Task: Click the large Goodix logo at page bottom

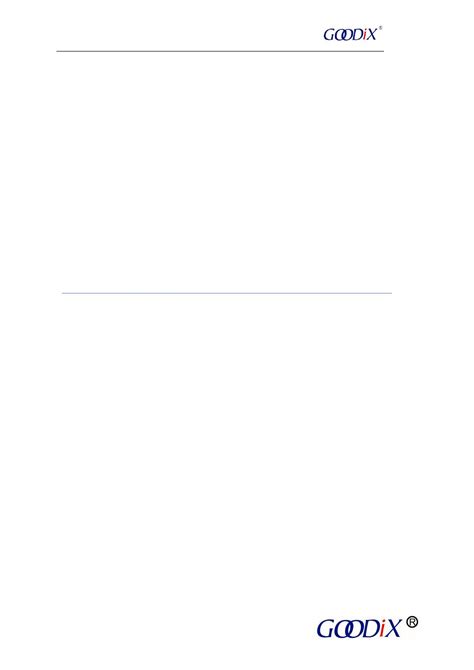Action: (368, 628)
